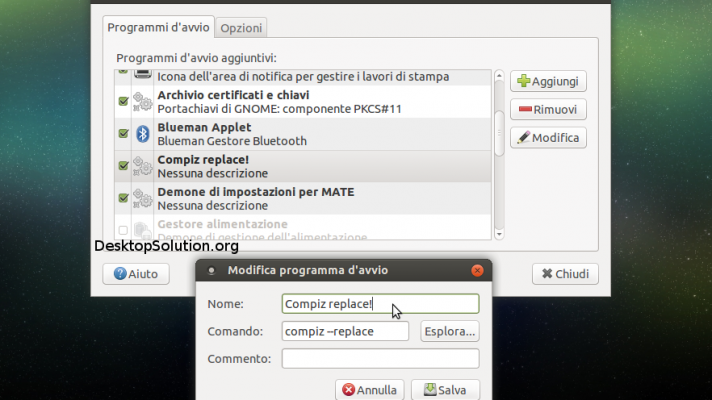Open help with the Aiuto button
712x400 pixels.
pyautogui.click(x=136, y=274)
